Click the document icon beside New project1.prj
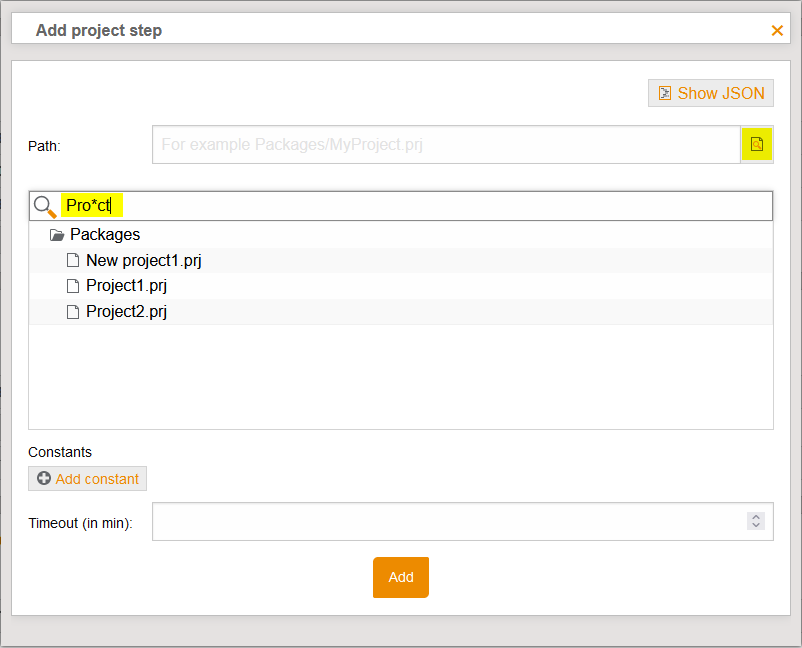Image resolution: width=802 pixels, height=648 pixels. point(73,259)
